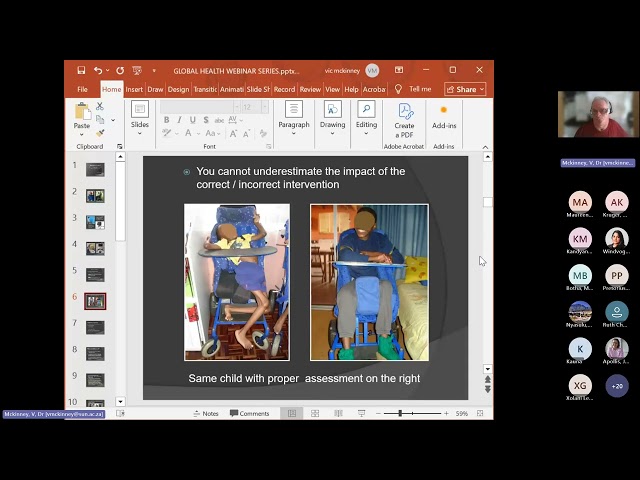The image size is (640, 480).
Task: Open Customize Quick Access Toolbar arrow
Action: 154,71
